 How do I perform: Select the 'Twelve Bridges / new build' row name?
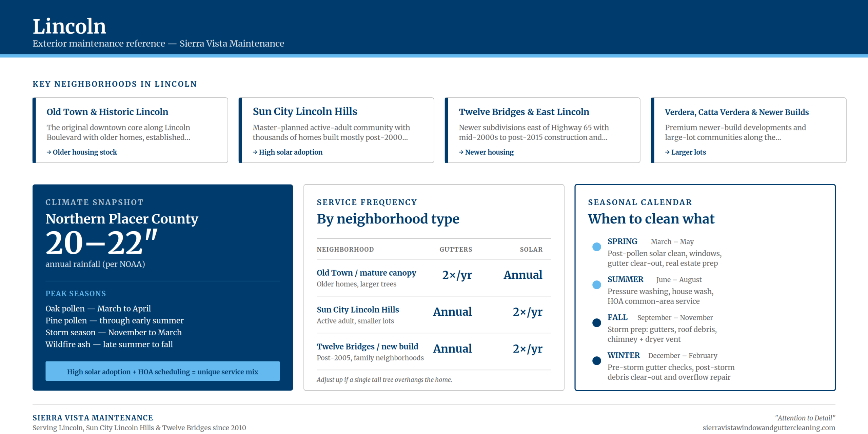click(x=368, y=347)
